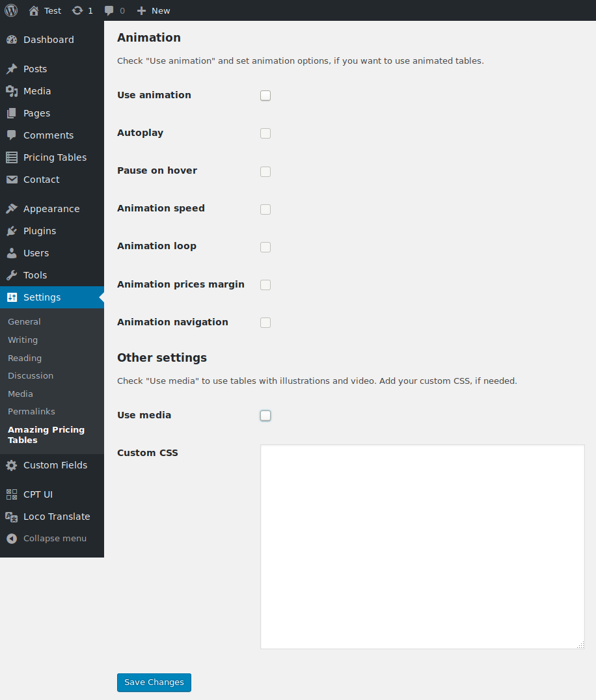Enable the Use animation checkbox
Screen dimensions: 596x700
pos(265,96)
